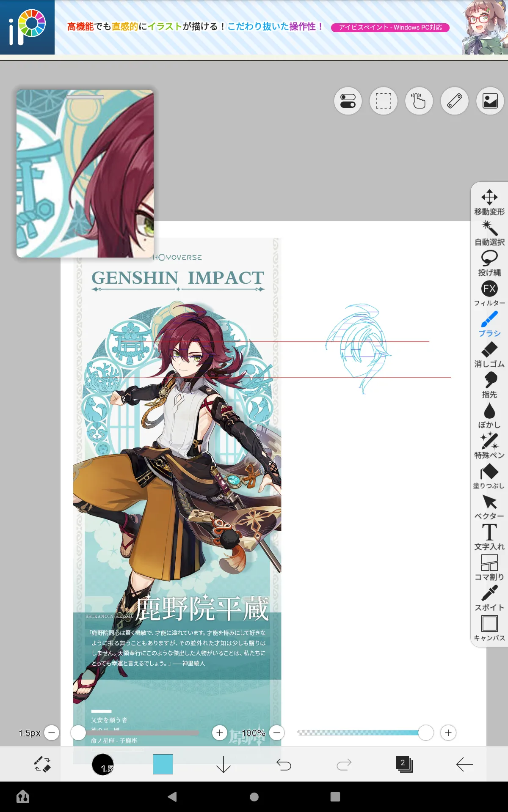Tap the down arrow to hide toolbar

(224, 764)
